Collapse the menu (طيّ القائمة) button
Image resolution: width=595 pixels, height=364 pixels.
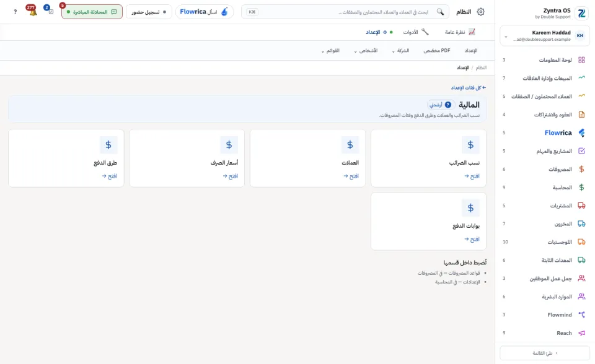point(545,353)
